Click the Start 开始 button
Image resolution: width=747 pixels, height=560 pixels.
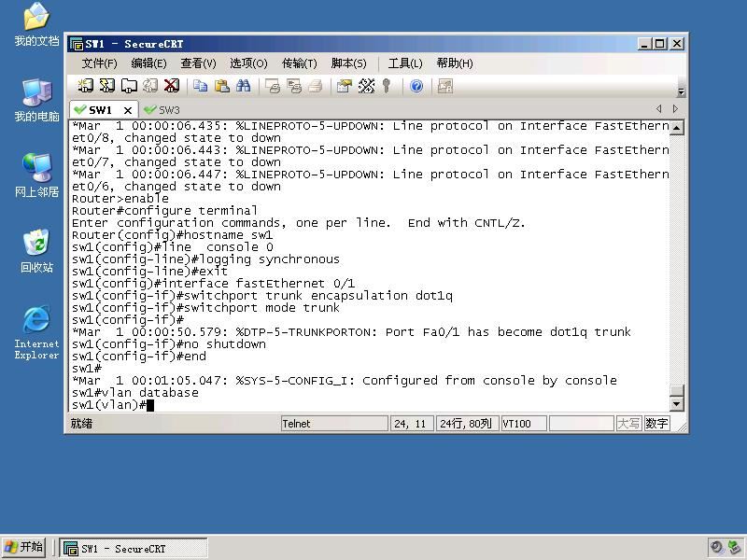click(x=24, y=547)
